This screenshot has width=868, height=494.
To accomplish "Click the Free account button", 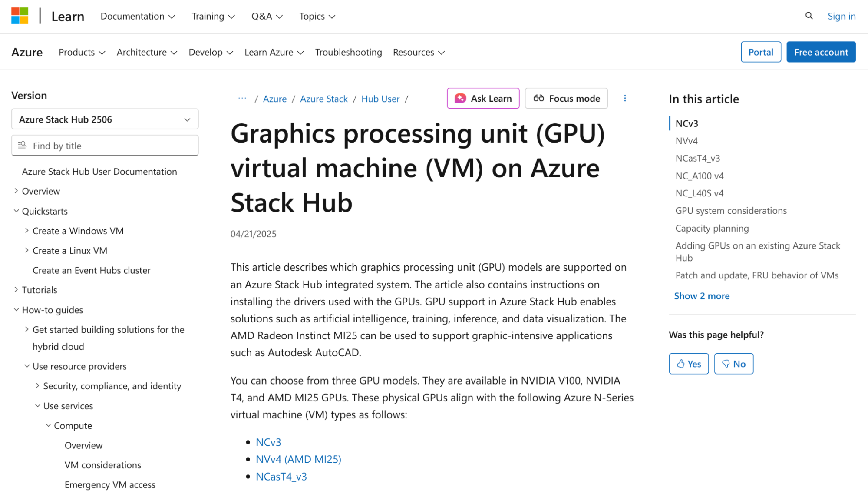I will click(821, 52).
